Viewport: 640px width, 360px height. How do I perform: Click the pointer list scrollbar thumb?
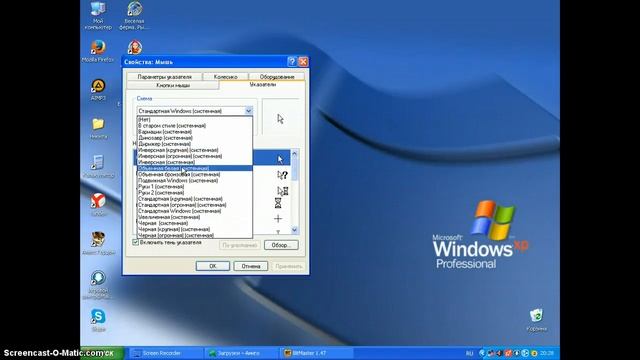coord(295,169)
